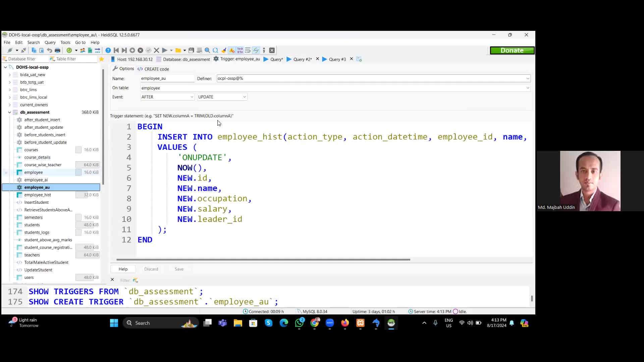Viewport: 644px width, 362px height.
Task: Click the Print toolbar icon
Action: pos(57,50)
